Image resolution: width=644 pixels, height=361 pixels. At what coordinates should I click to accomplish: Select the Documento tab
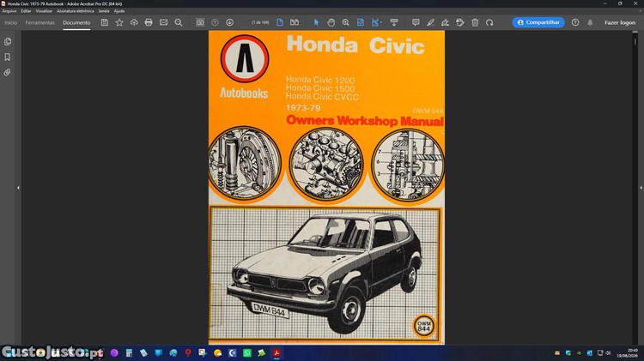(76, 22)
